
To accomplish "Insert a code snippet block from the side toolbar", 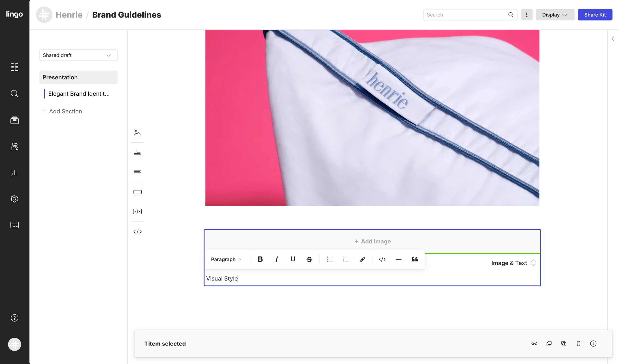I will pos(137,231).
